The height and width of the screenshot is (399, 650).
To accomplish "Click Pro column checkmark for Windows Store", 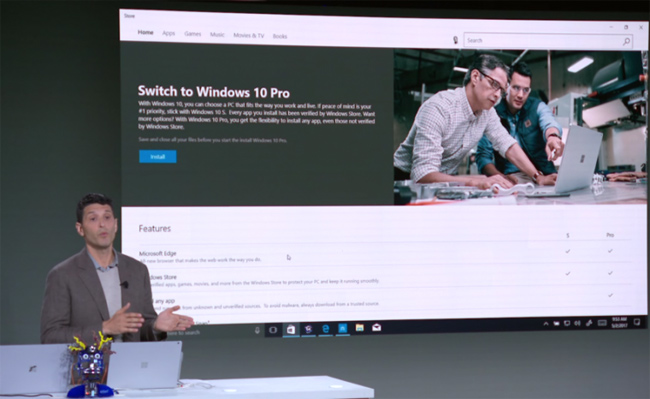I will point(610,273).
